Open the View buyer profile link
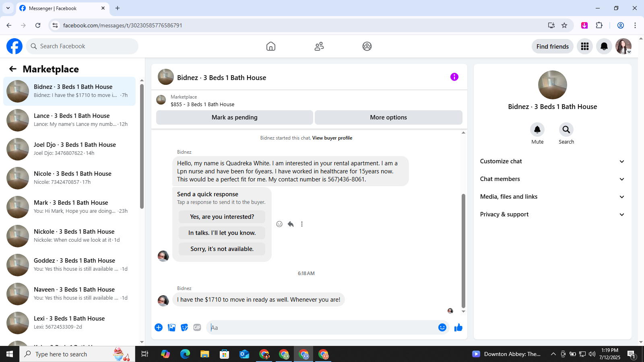This screenshot has height=362, width=644. (332, 138)
